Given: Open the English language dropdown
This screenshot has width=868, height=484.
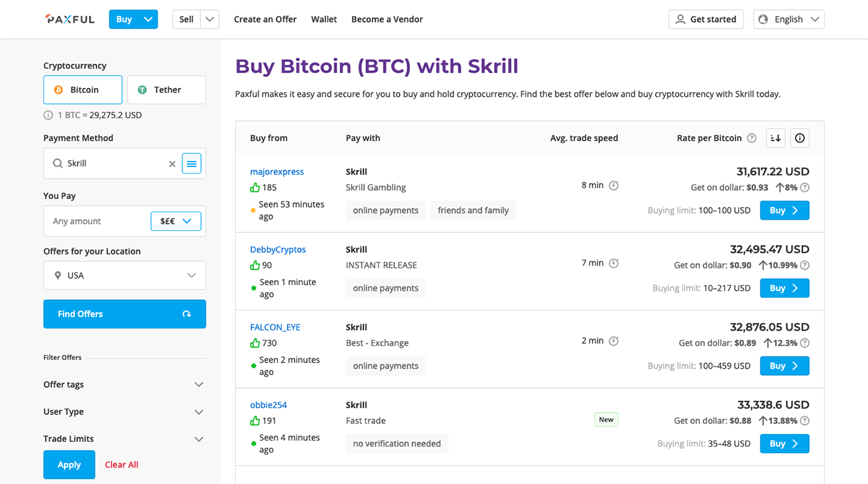Looking at the screenshot, I should (x=789, y=19).
